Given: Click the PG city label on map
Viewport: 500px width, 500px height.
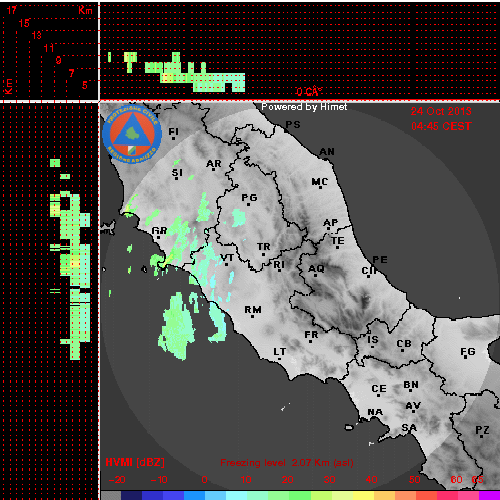Looking at the screenshot, I should [249, 198].
